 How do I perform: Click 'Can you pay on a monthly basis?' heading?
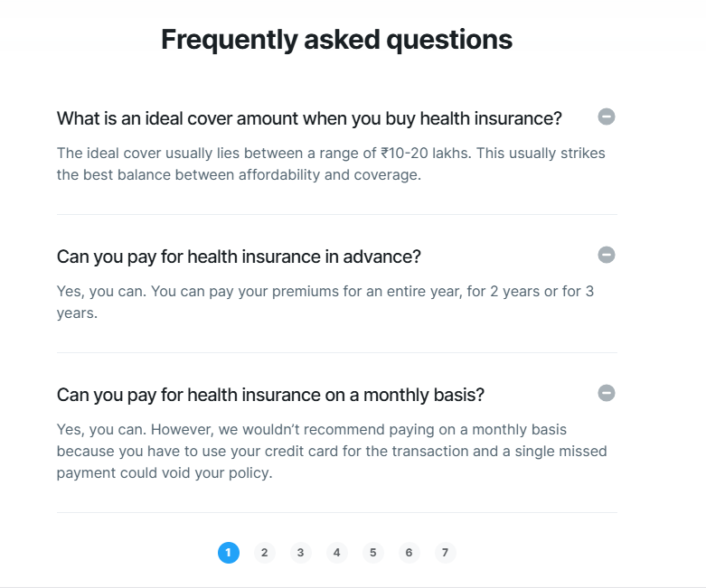270,395
